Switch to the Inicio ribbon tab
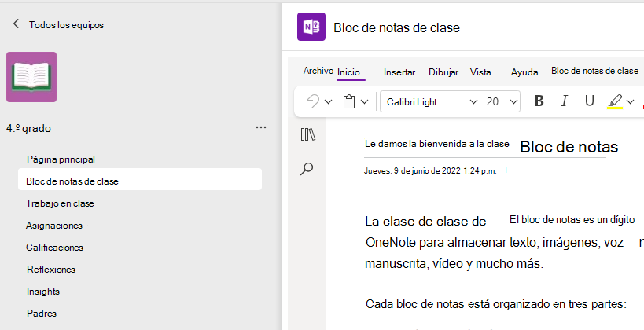 (x=348, y=72)
